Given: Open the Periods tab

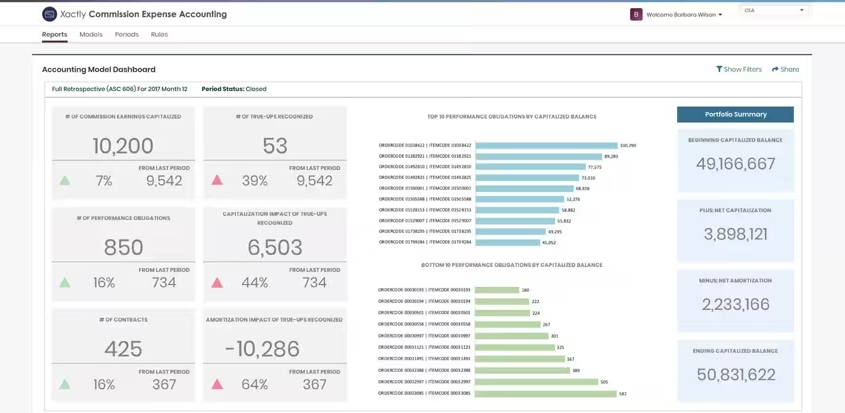Looking at the screenshot, I should pos(127,35).
